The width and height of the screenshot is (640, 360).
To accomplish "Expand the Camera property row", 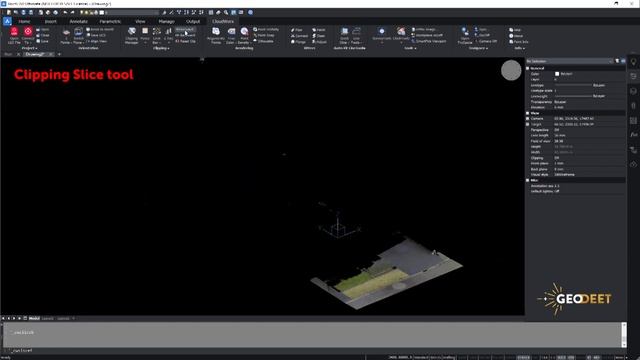I will point(528,119).
